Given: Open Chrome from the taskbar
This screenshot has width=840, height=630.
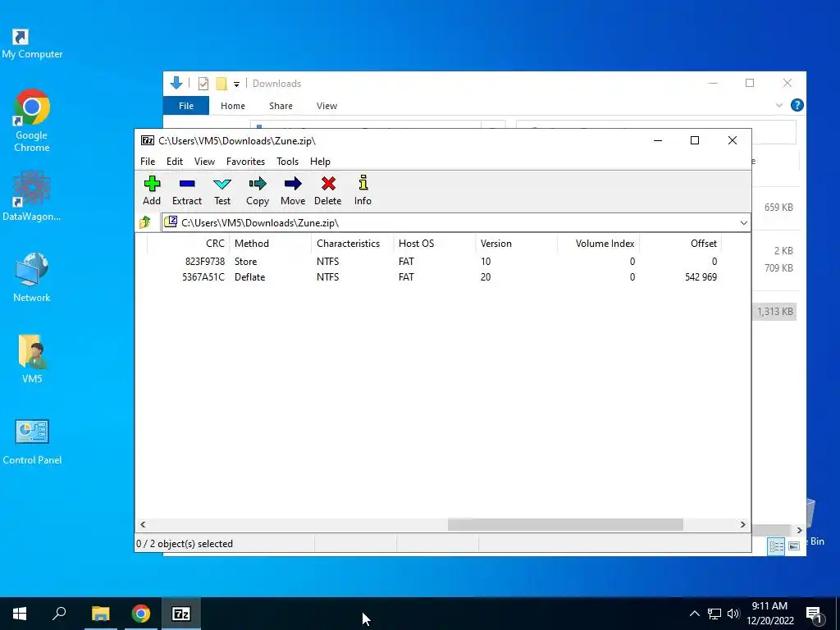Looking at the screenshot, I should coord(141,614).
